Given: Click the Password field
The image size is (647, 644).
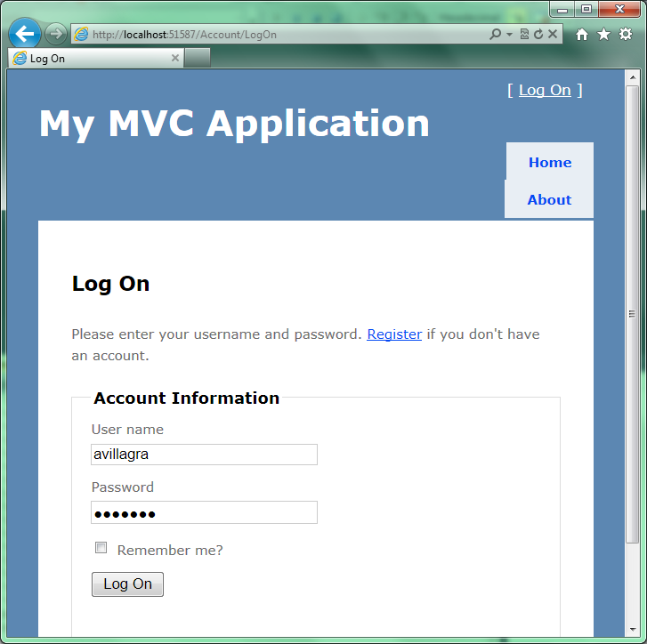Looking at the screenshot, I should coord(205,512).
